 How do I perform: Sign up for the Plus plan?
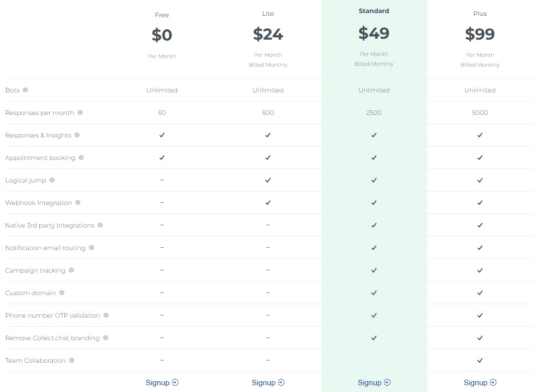pyautogui.click(x=480, y=383)
